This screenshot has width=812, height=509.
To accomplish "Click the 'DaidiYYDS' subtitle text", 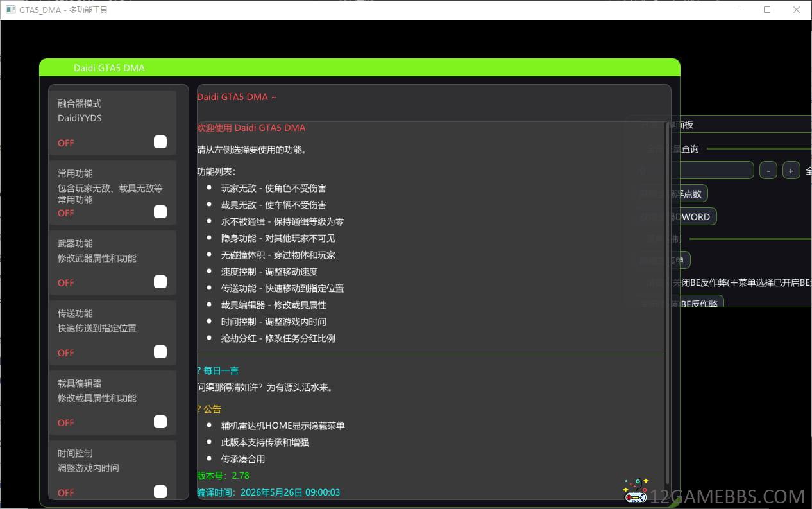I will pyautogui.click(x=80, y=118).
